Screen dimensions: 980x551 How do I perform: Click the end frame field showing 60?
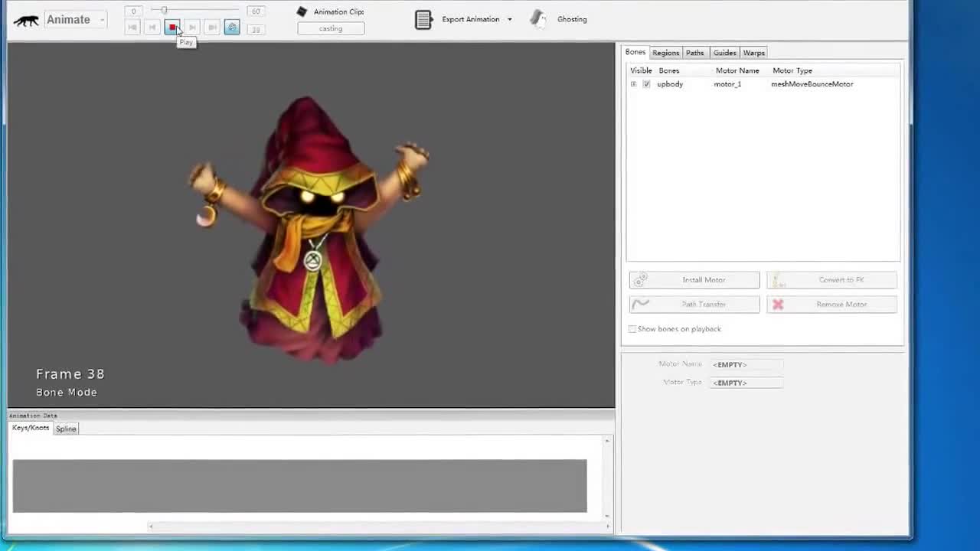pyautogui.click(x=256, y=11)
